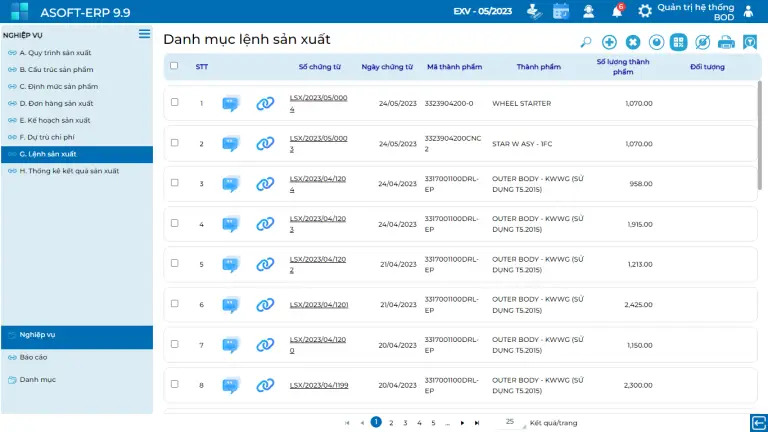
Task: Open D. Đơn hàng sản xuất menu
Action: pyautogui.click(x=54, y=103)
